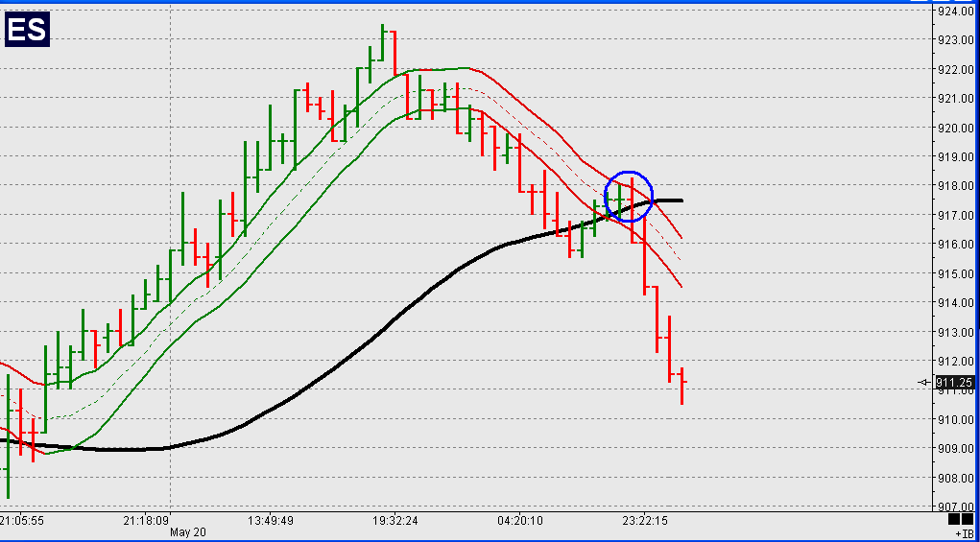980x542 pixels.
Task: Click the 915.00 price axis label
Action: point(955,273)
